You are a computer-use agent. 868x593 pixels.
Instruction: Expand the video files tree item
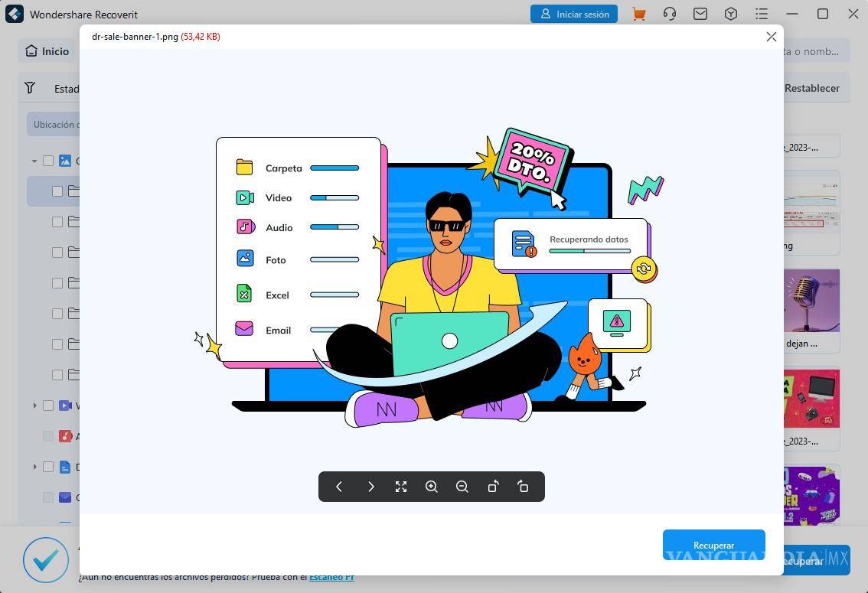click(35, 406)
